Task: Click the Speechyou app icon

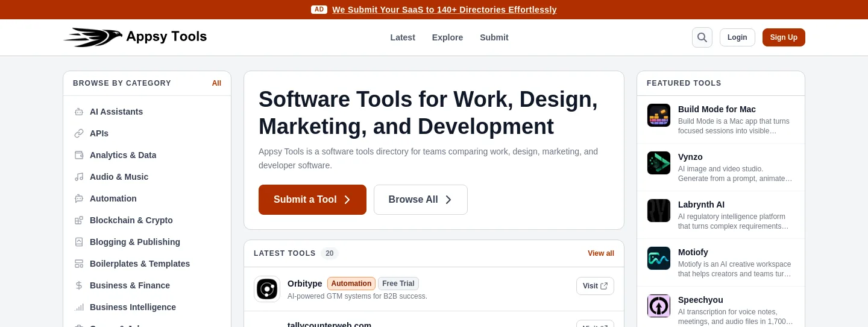Action: coord(659,306)
